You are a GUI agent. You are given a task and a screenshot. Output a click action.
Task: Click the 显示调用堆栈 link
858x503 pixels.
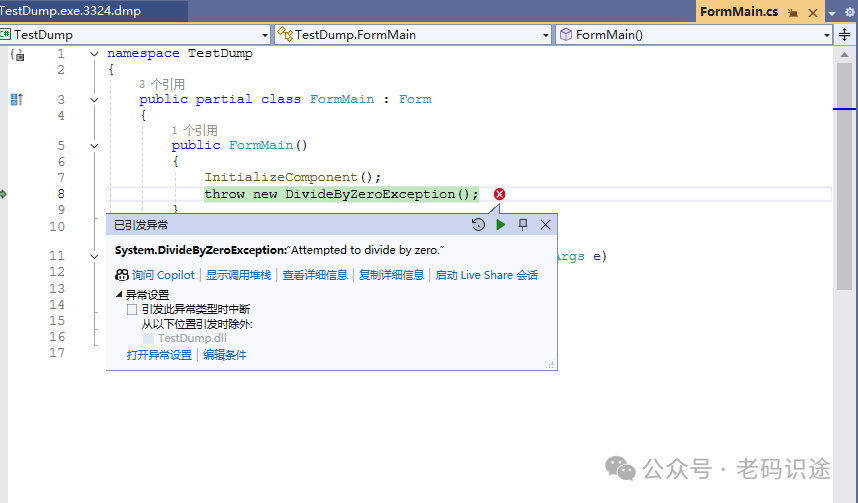click(238, 275)
